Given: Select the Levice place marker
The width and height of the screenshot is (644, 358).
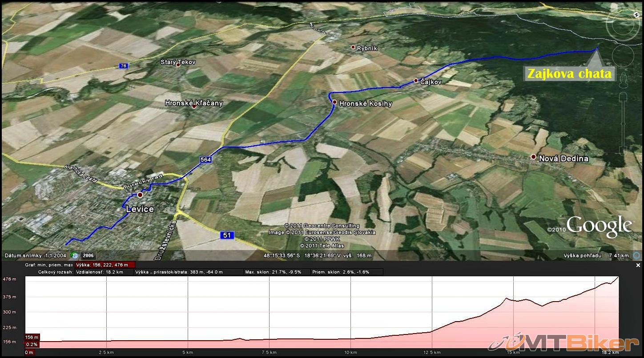Looking at the screenshot, I should tap(140, 195).
